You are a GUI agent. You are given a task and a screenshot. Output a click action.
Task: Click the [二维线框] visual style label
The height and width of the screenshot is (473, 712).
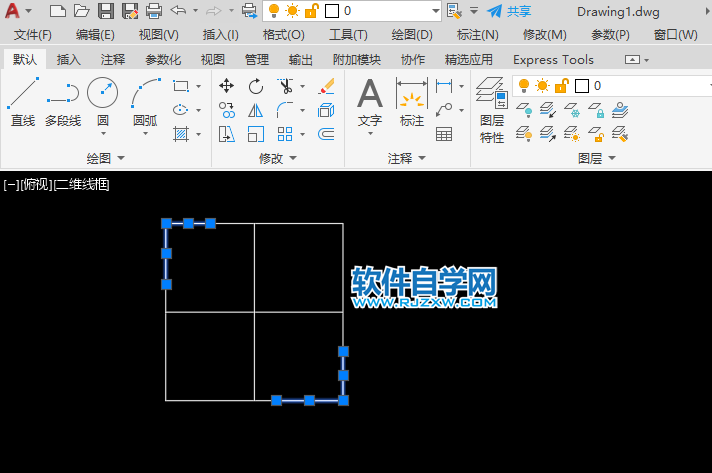click(82, 184)
